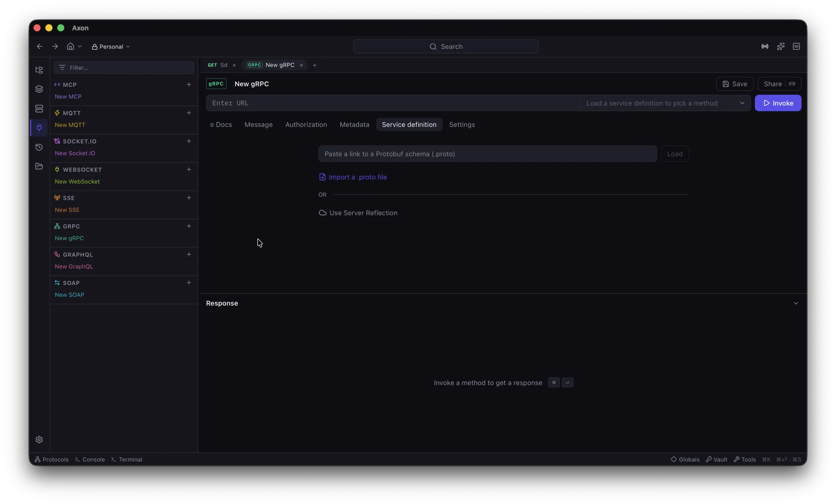The width and height of the screenshot is (836, 504).
Task: Add a new SOAP request with plus
Action: coord(189,283)
